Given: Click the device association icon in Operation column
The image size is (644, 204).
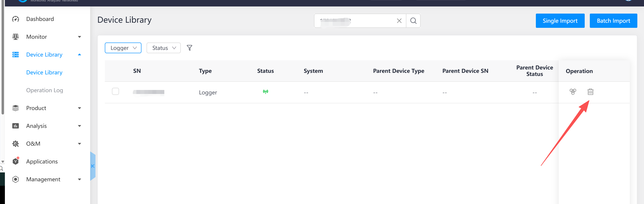Looking at the screenshot, I should [573, 92].
